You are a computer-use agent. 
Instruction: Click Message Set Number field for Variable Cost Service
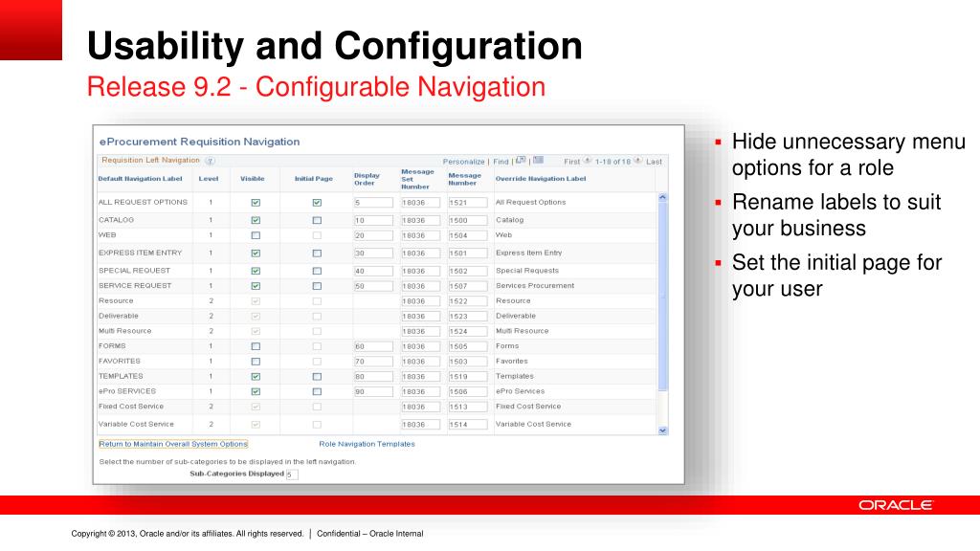click(421, 424)
